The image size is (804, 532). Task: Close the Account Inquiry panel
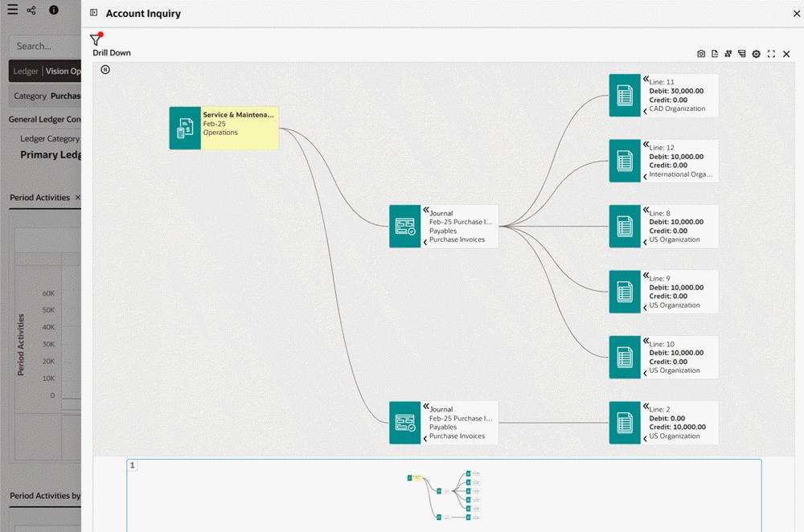click(x=797, y=14)
